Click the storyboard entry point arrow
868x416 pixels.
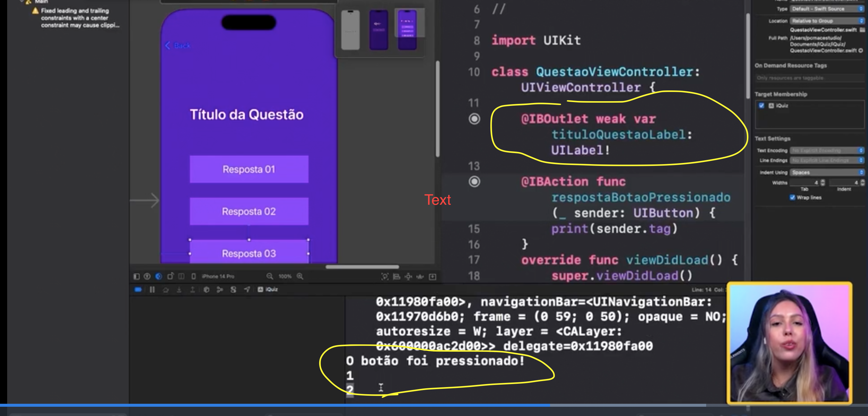click(x=145, y=201)
